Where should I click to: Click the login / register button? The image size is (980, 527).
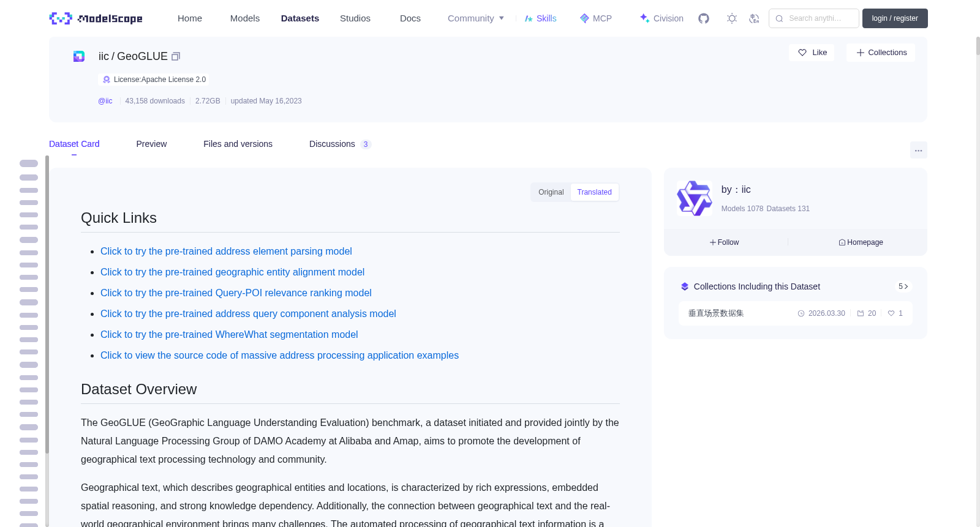[895, 18]
